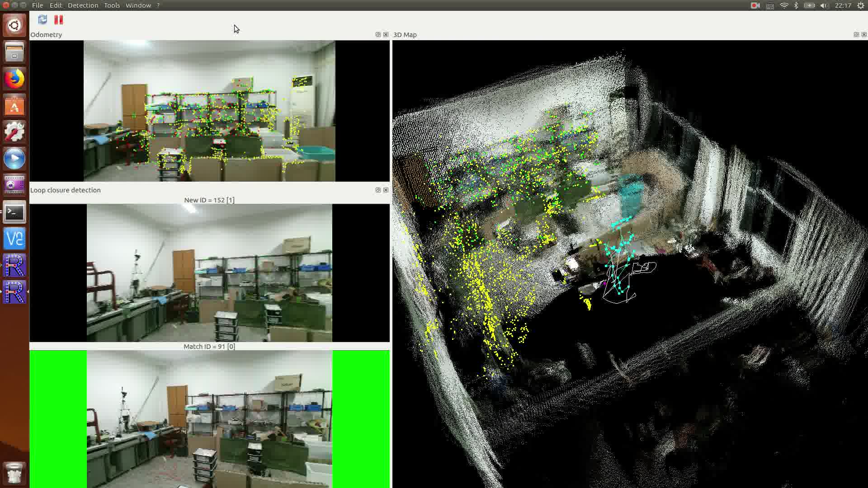Click the undock icon on the 3D Map panel
This screenshot has width=868, height=488.
click(856, 34)
